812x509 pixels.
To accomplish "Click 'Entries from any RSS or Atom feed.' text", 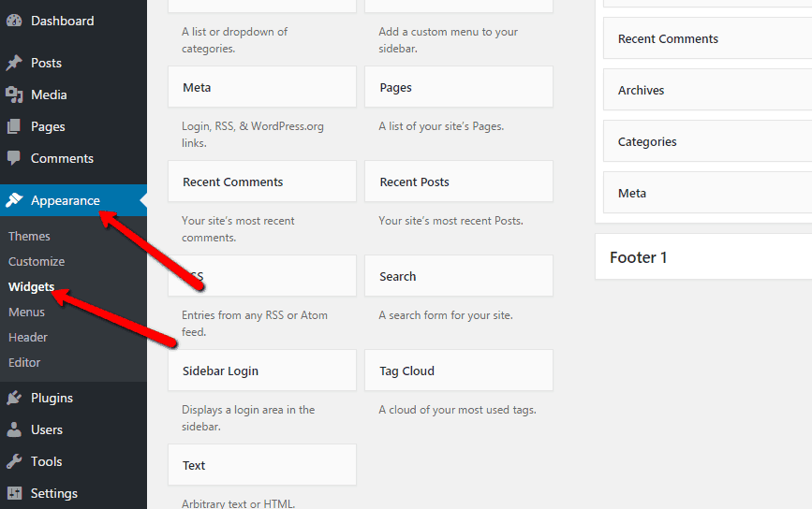I will 254,324.
